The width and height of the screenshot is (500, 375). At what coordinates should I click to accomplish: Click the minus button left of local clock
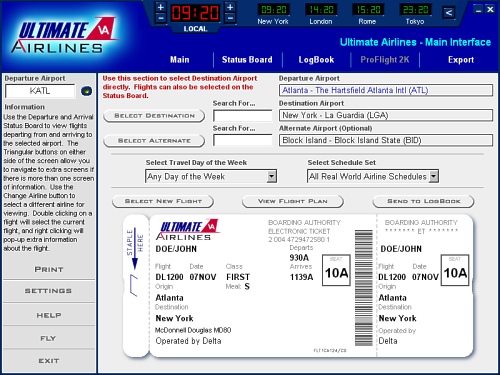point(161,18)
